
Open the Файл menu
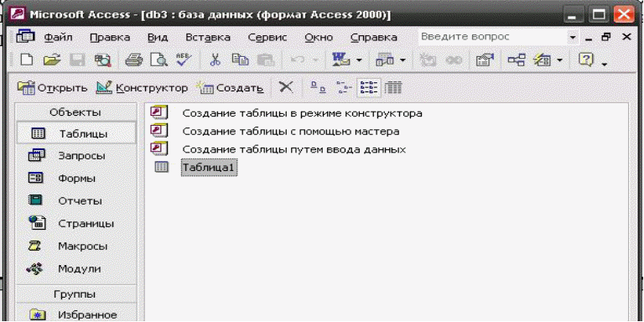pyautogui.click(x=58, y=38)
